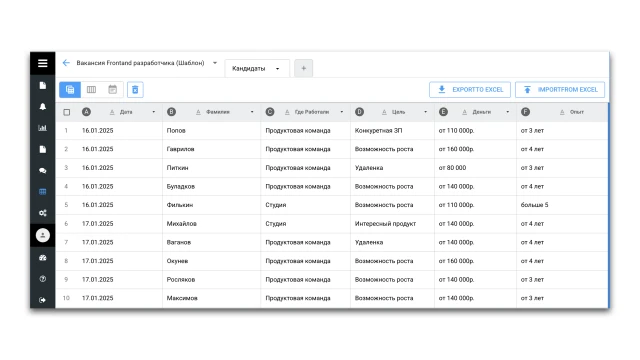Open the Кандидаты tab

(257, 69)
